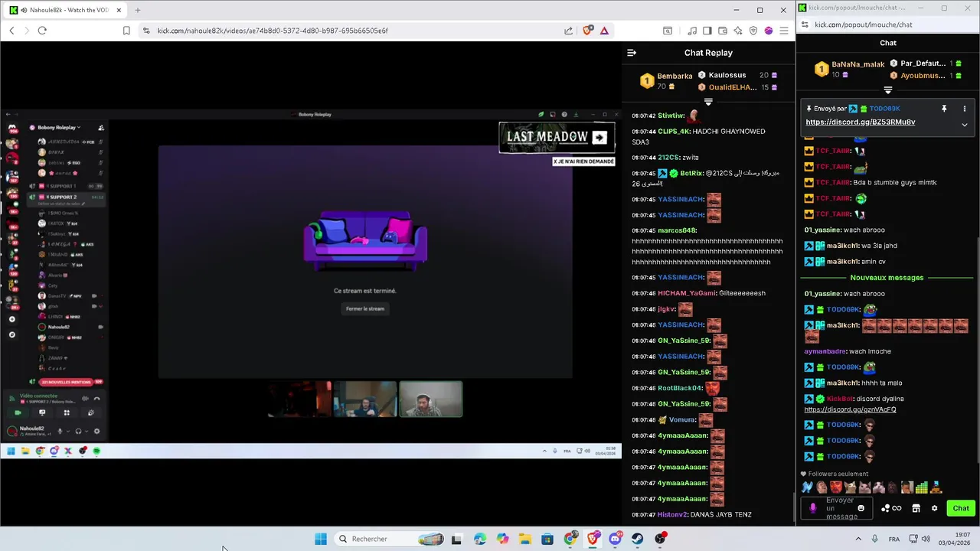980x551 pixels.
Task: Open the Brave hamburger menu
Action: (x=784, y=31)
